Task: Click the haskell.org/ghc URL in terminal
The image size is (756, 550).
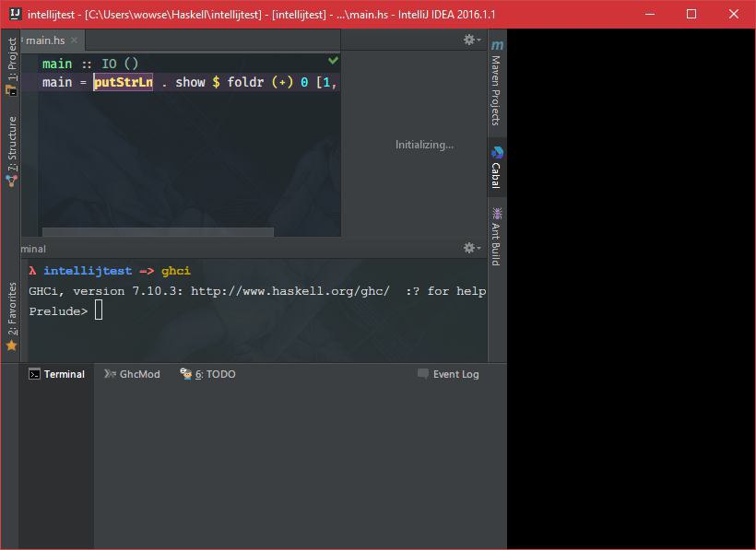Action: [290, 291]
